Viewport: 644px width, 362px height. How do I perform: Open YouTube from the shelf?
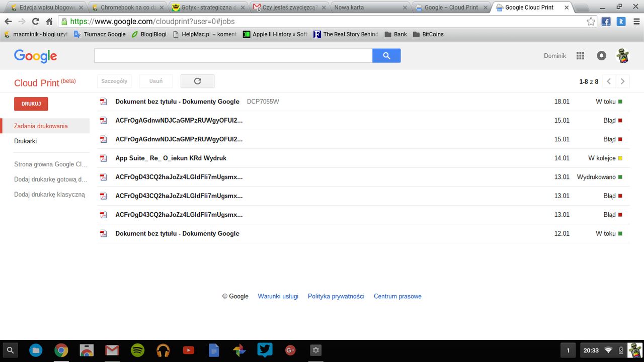(189, 350)
